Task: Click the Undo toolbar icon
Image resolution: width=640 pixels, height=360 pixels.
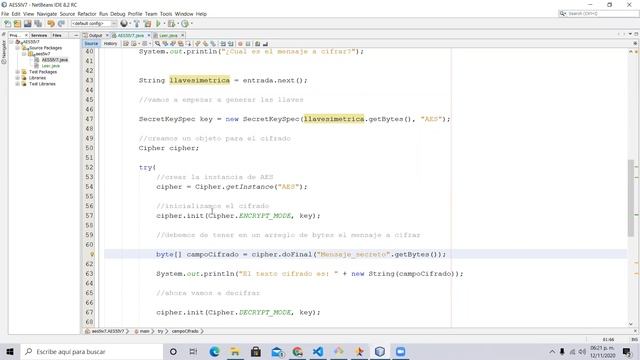Action: click(x=51, y=24)
